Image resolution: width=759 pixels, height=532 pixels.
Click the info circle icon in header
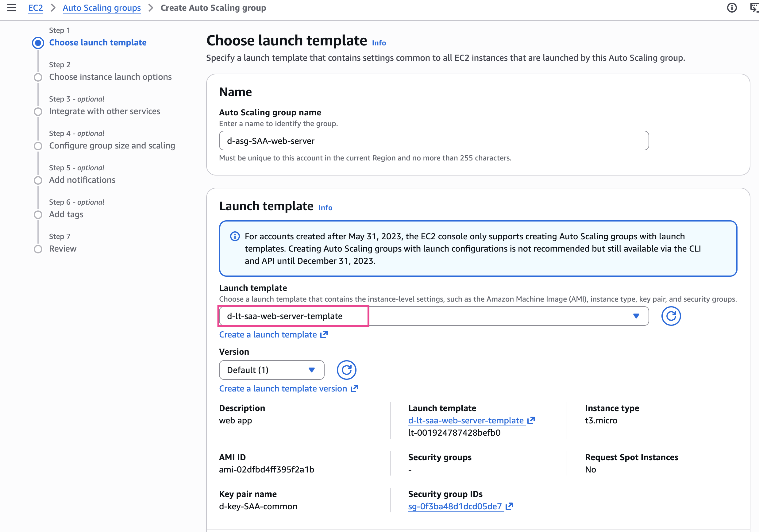click(x=732, y=8)
